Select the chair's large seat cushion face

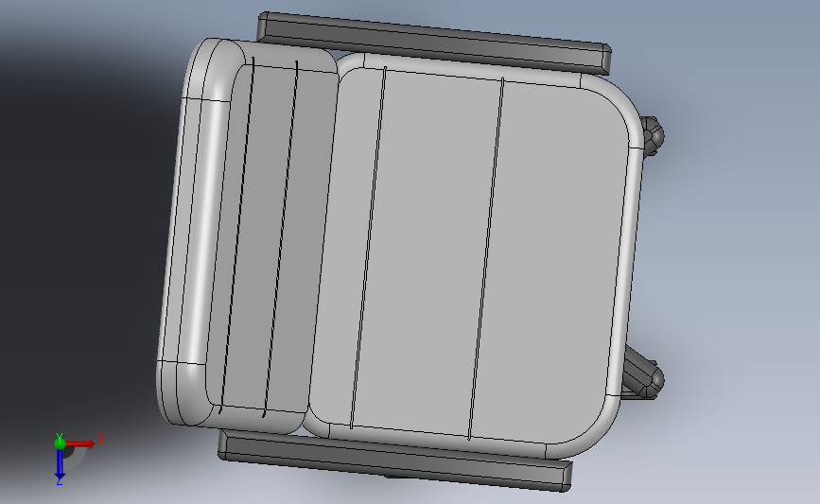(x=471, y=256)
